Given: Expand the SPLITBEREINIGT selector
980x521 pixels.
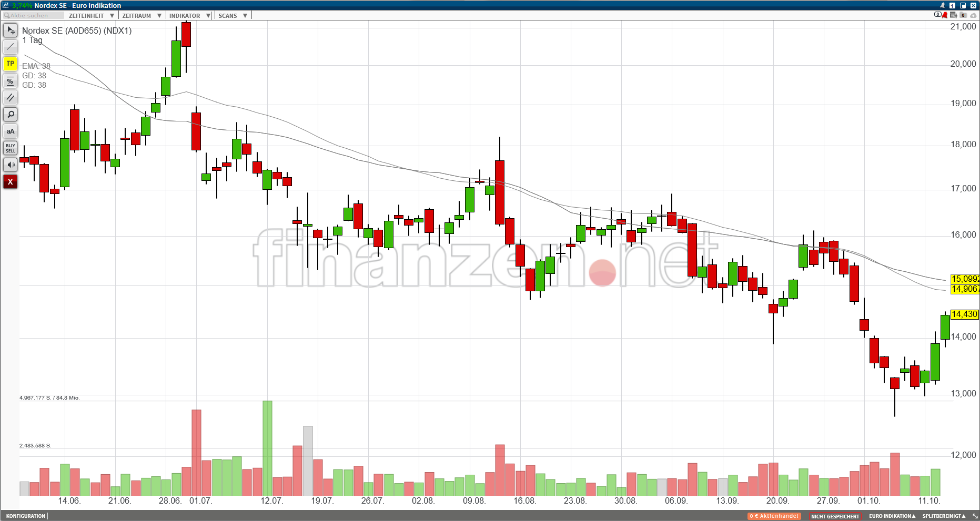Looking at the screenshot, I should pos(944,516).
